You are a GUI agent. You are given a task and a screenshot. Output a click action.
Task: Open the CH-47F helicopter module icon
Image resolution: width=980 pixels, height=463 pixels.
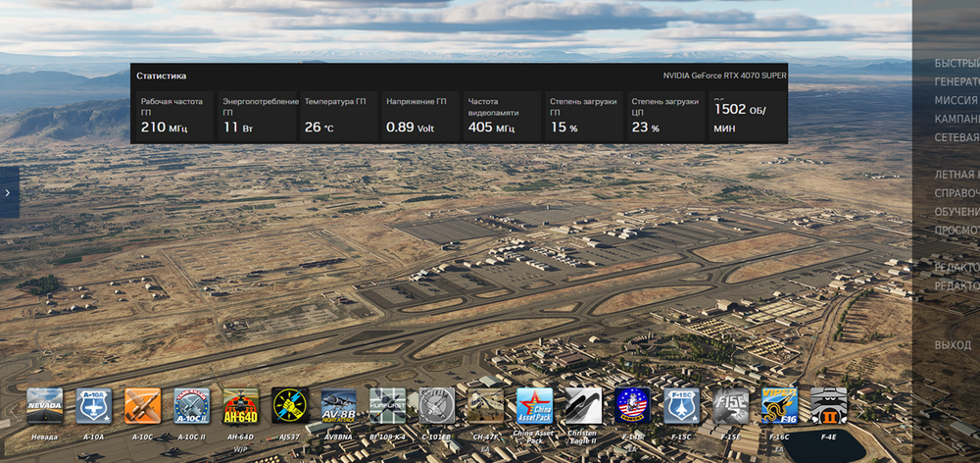[x=486, y=405]
